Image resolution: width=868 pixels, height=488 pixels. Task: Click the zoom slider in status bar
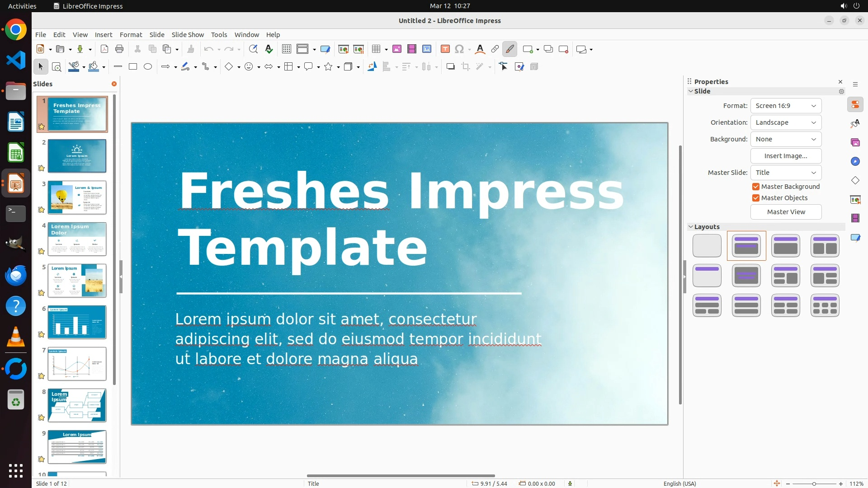point(814,483)
